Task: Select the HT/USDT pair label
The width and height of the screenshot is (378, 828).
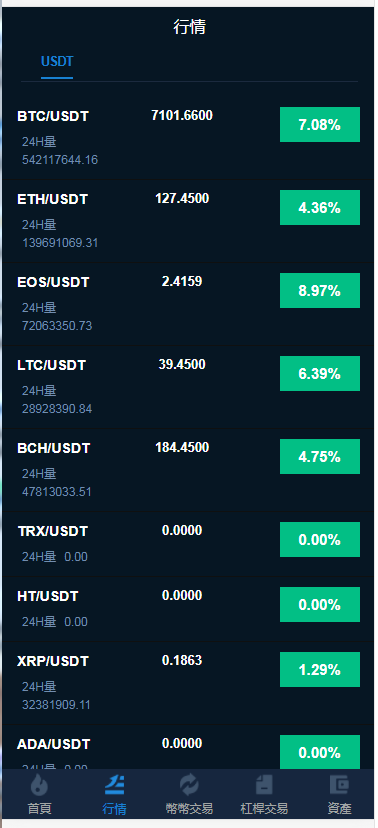Action: pyautogui.click(x=48, y=596)
